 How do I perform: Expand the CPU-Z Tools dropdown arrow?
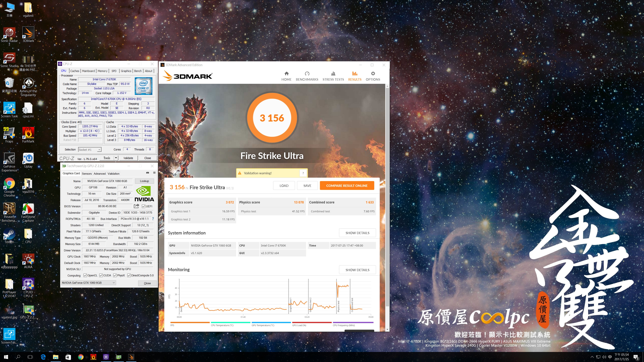[116, 158]
